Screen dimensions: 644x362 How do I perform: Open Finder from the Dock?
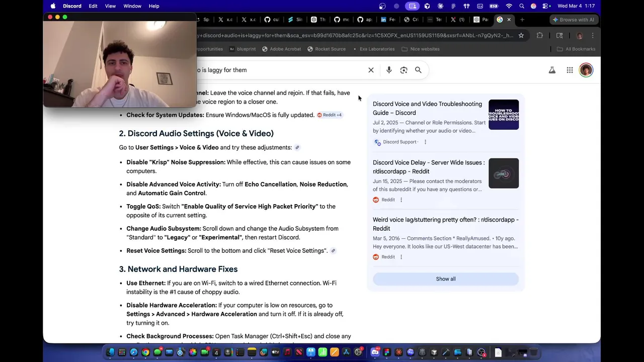(x=110, y=352)
